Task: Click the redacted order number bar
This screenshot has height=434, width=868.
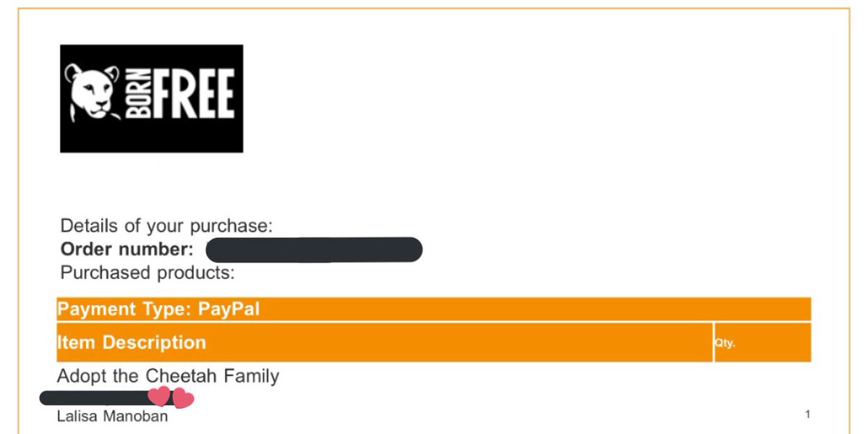Action: [314, 250]
